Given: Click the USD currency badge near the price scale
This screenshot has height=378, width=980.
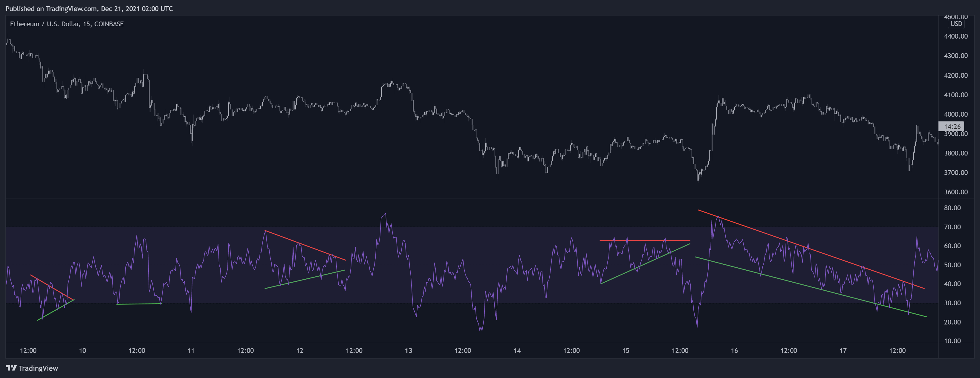Looking at the screenshot, I should coord(956,24).
